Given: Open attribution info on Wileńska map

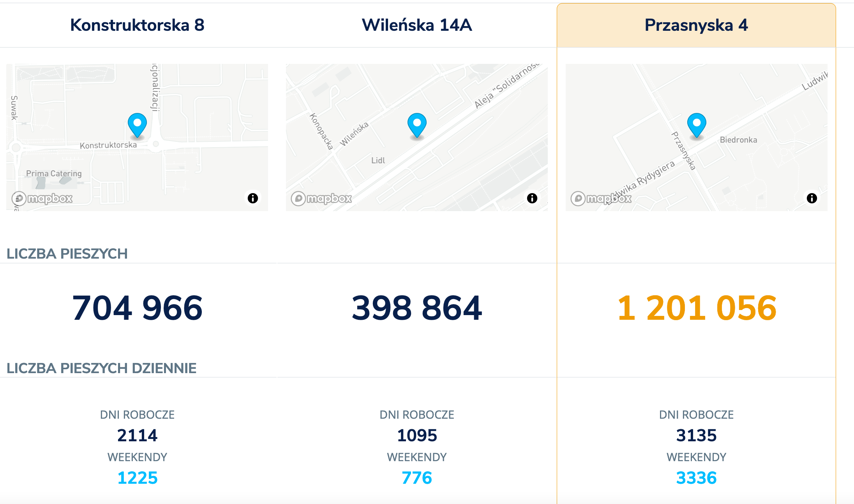Looking at the screenshot, I should coord(532,198).
